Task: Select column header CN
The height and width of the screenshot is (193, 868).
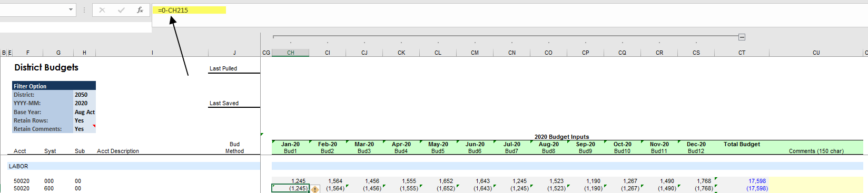Action: [x=512, y=53]
